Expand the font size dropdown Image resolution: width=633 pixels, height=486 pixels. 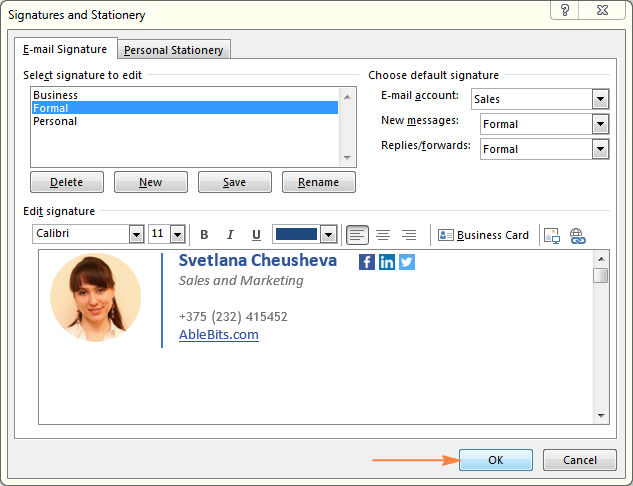pos(177,234)
